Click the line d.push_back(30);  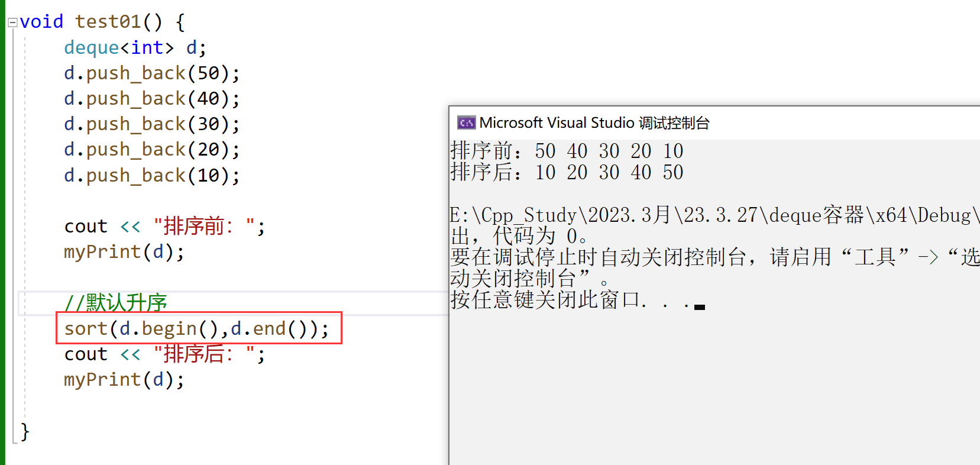click(152, 124)
